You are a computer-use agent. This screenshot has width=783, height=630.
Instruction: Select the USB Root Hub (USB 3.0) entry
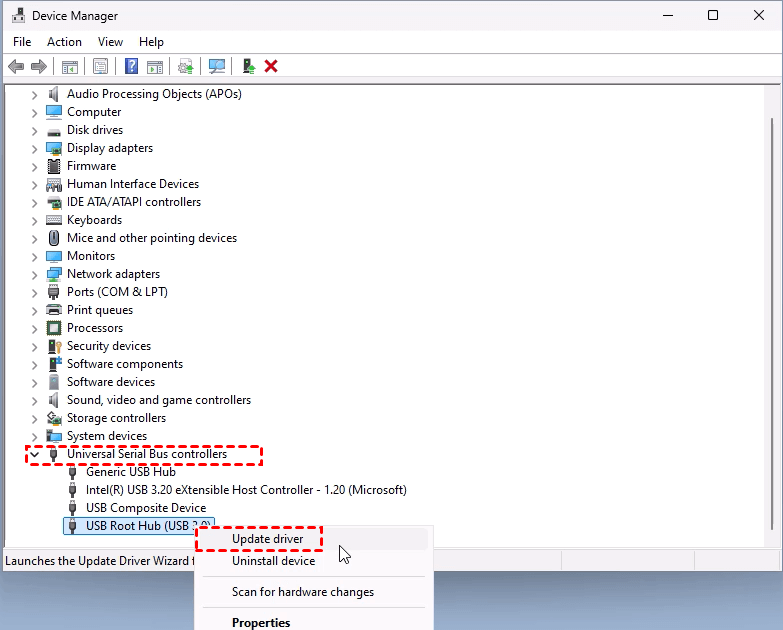(x=139, y=526)
